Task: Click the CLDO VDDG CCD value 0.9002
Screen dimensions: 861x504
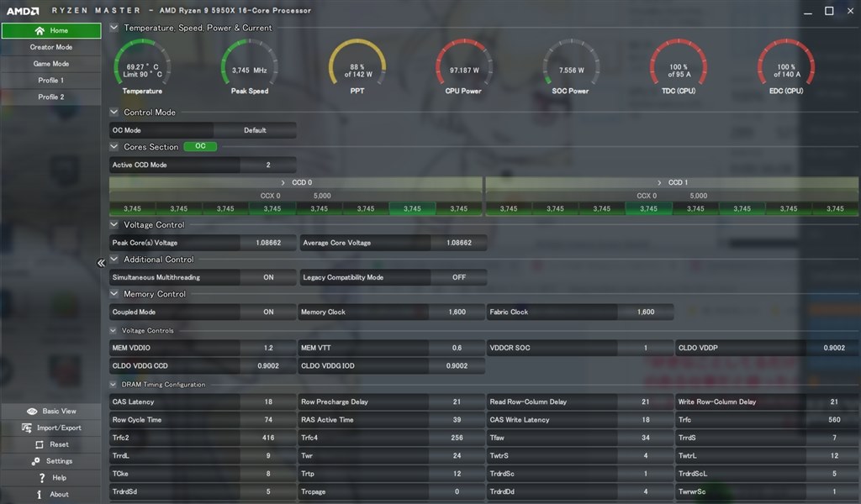Action: point(268,365)
